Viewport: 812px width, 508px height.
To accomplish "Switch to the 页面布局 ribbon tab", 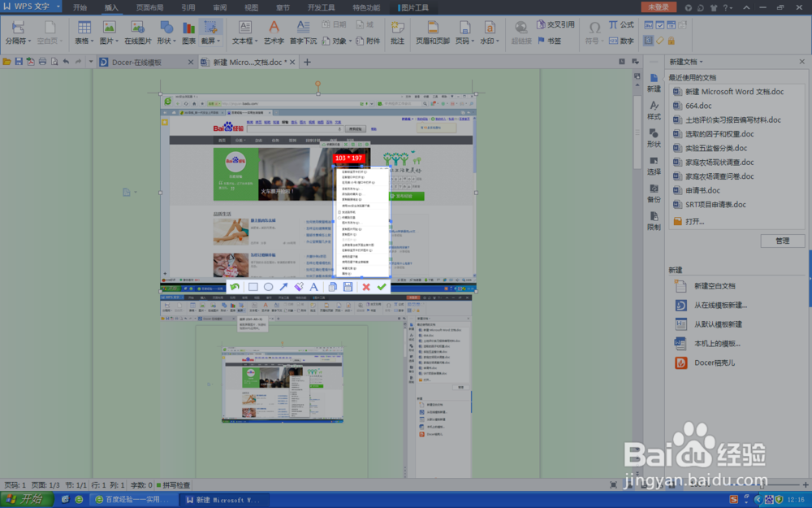I will point(149,7).
